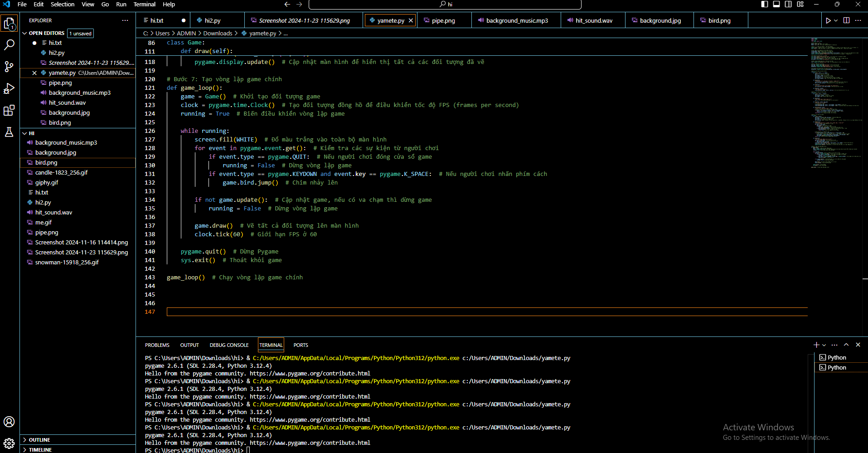Open the Explorer views and more actions ellipsis
868x453 pixels.
[x=125, y=20]
